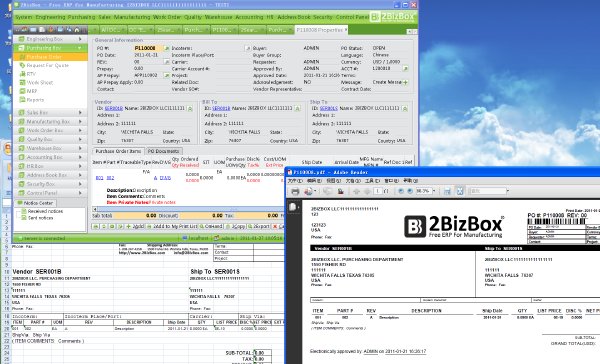Image resolution: width=600 pixels, height=364 pixels.
Task: Click the Add button in PO toolbar
Action: 136,227
